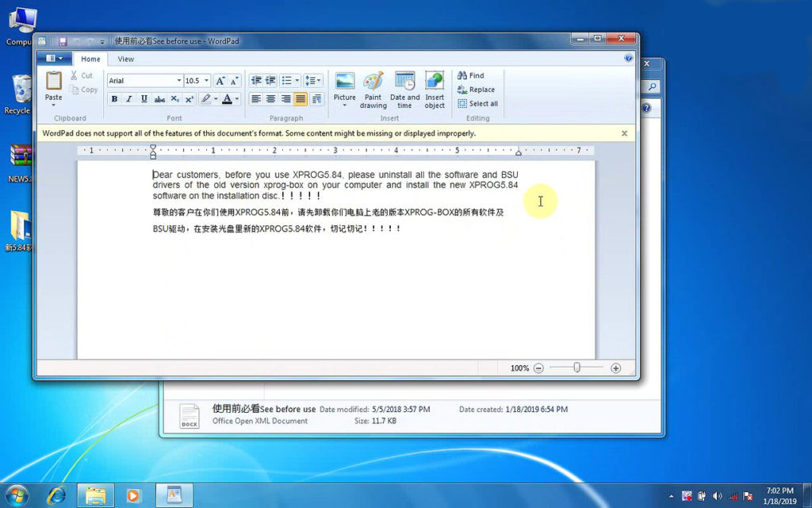
Task: Open Windows Explorer from the taskbar
Action: pyautogui.click(x=95, y=495)
